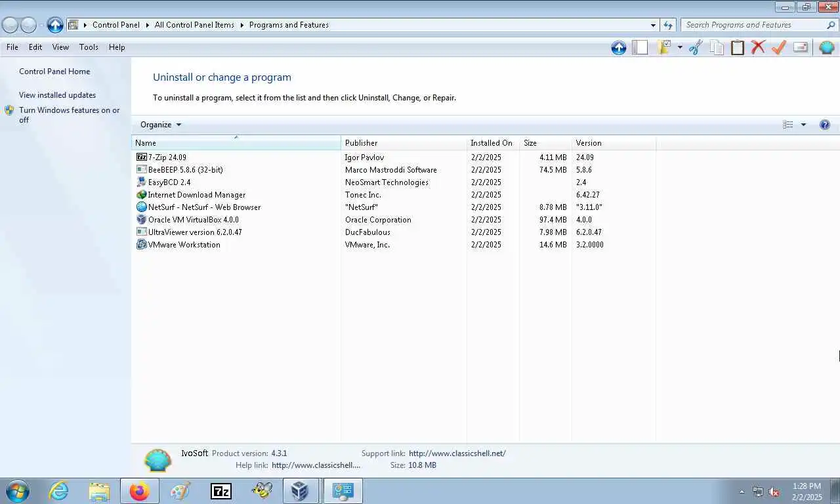Click the VMware Workstation icon in list

141,244
